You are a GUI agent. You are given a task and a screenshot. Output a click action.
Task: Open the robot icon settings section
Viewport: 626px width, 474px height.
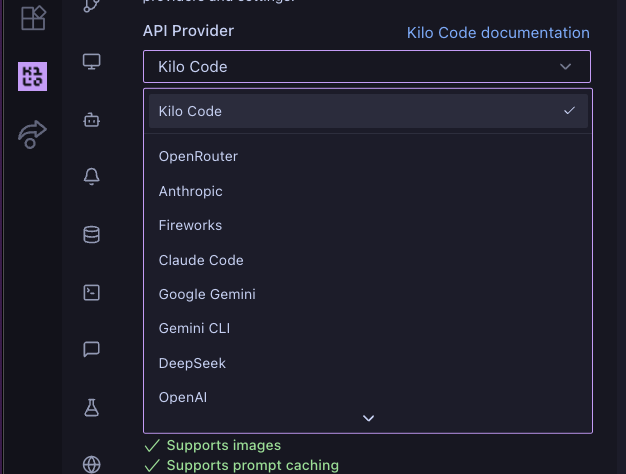pos(91,120)
